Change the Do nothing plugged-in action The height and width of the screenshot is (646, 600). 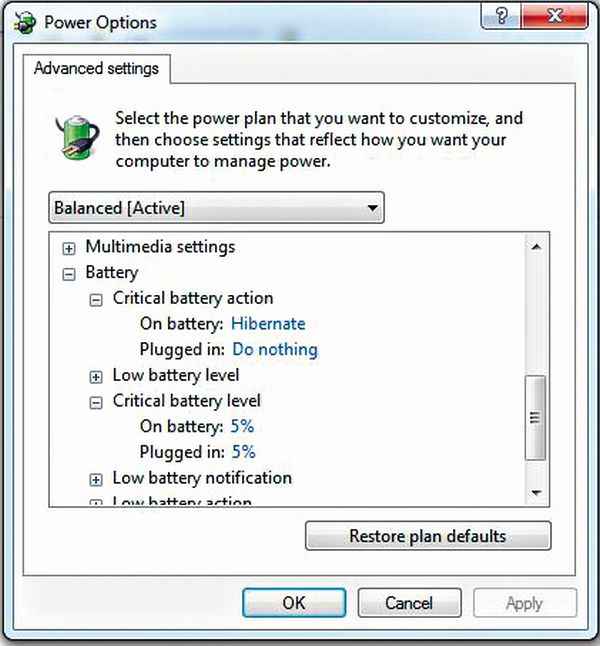tap(275, 349)
